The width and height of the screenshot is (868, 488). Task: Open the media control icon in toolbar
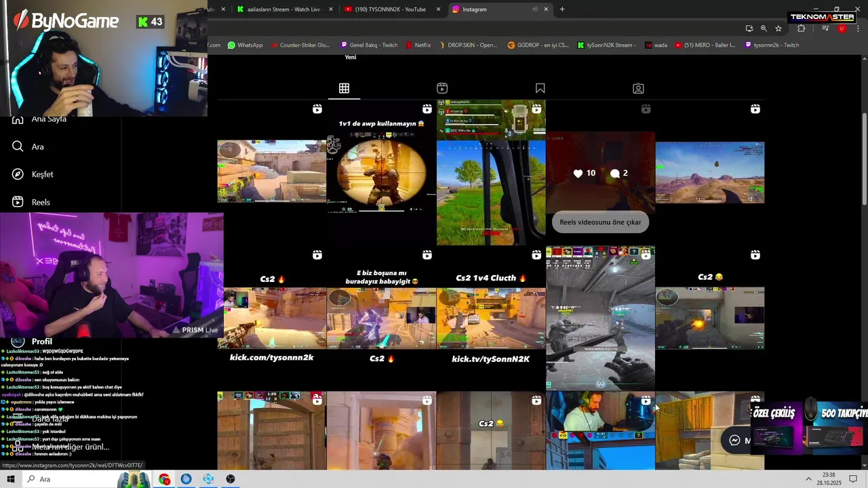825,28
